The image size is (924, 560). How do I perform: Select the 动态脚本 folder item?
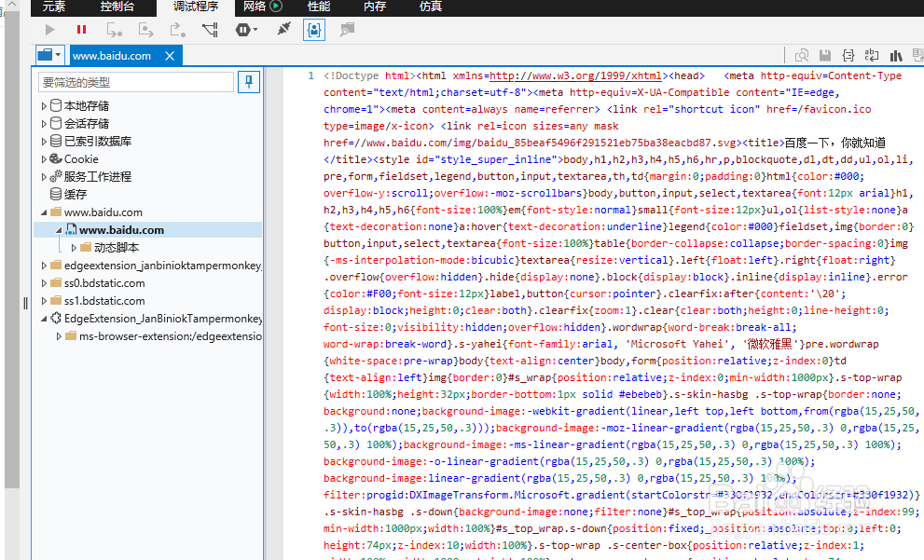pos(117,248)
